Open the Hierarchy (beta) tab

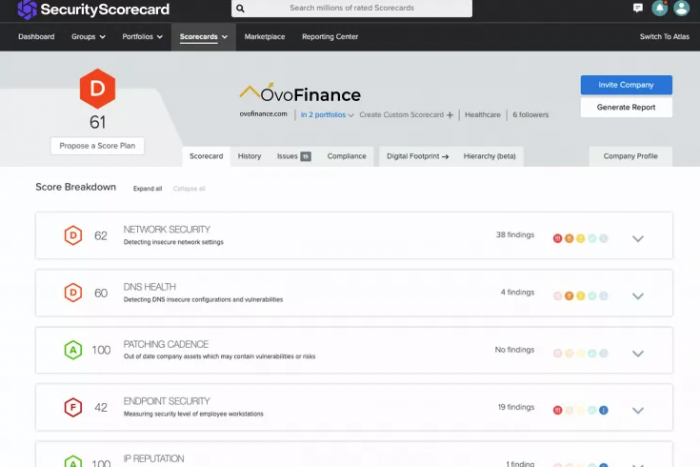(490, 156)
